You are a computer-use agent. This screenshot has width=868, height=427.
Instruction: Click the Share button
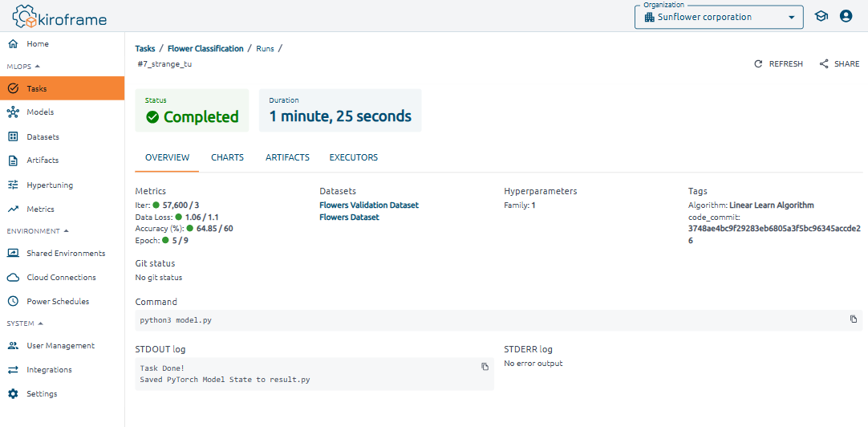point(839,64)
